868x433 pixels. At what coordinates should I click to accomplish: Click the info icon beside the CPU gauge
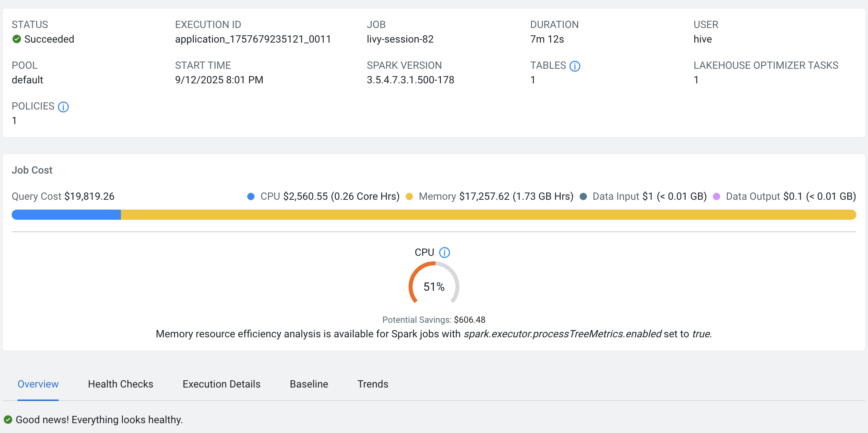(444, 252)
